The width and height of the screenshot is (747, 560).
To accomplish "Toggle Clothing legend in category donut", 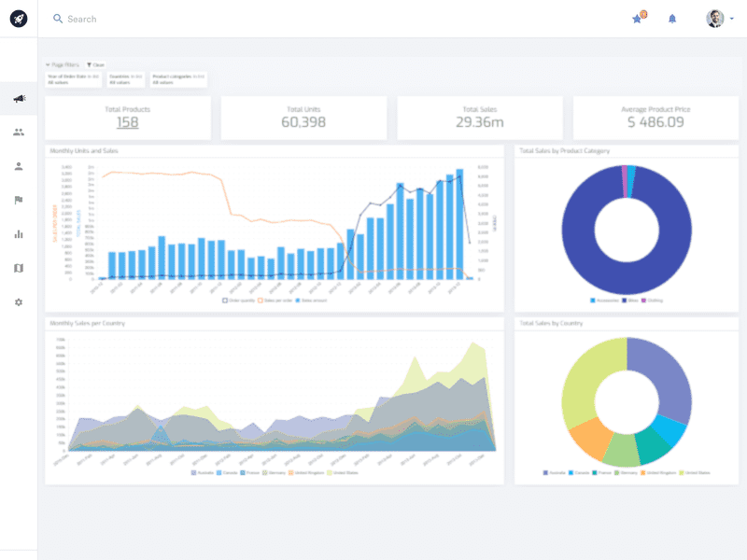I will pos(652,301).
